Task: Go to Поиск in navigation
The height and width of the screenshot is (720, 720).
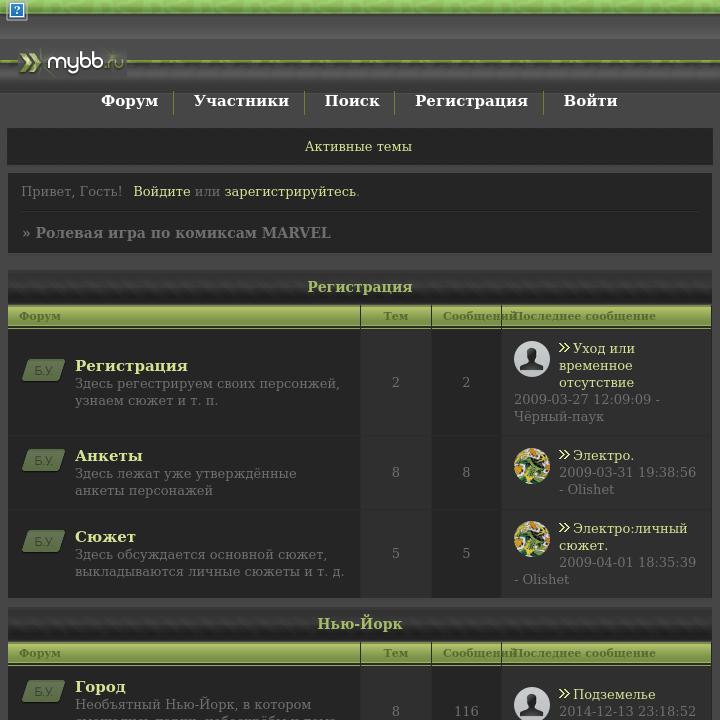Action: [x=352, y=101]
